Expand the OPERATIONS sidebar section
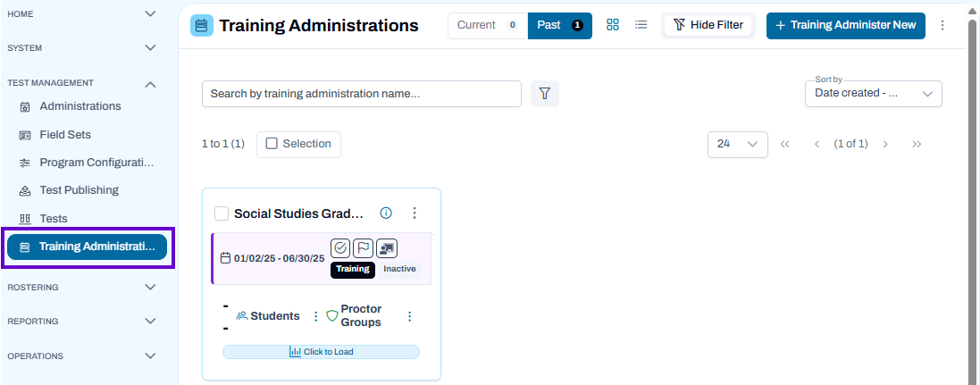This screenshot has height=385, width=980. (150, 356)
